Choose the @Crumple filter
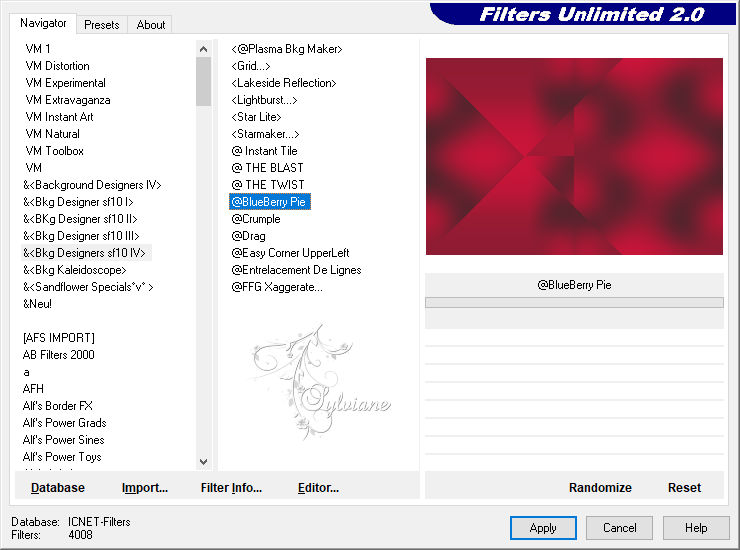Screen dimensions: 740x550 tap(256, 219)
